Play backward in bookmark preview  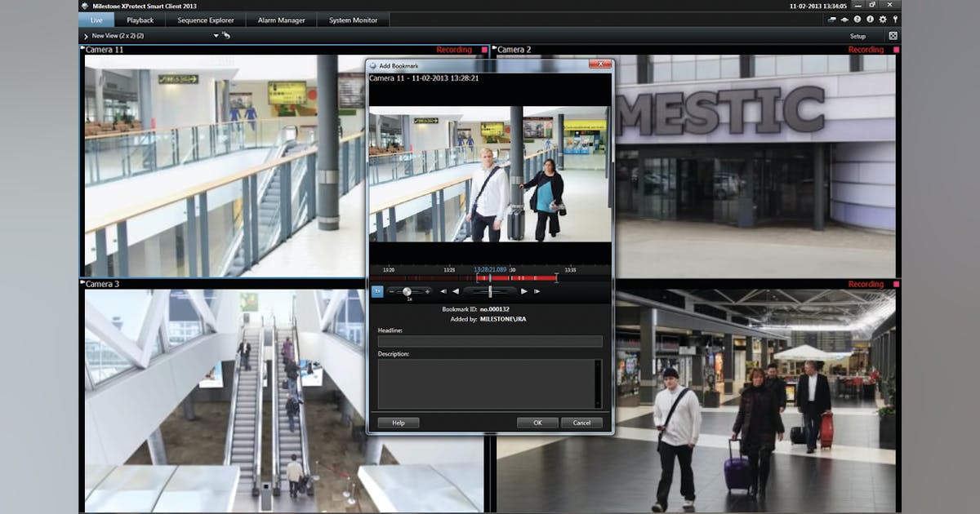456,291
